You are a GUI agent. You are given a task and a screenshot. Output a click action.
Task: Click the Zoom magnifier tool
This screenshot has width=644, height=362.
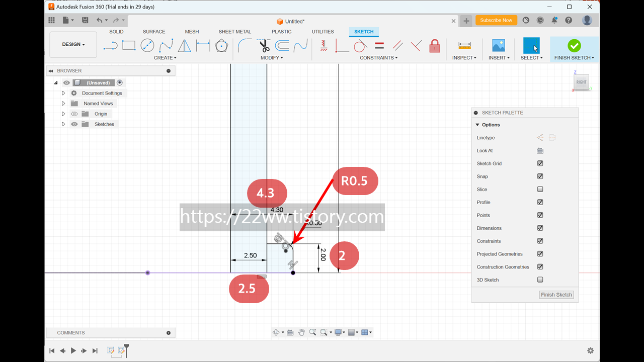click(312, 332)
